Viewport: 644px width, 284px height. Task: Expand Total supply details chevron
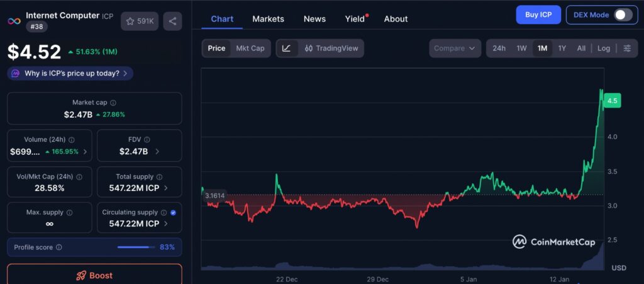(165, 188)
